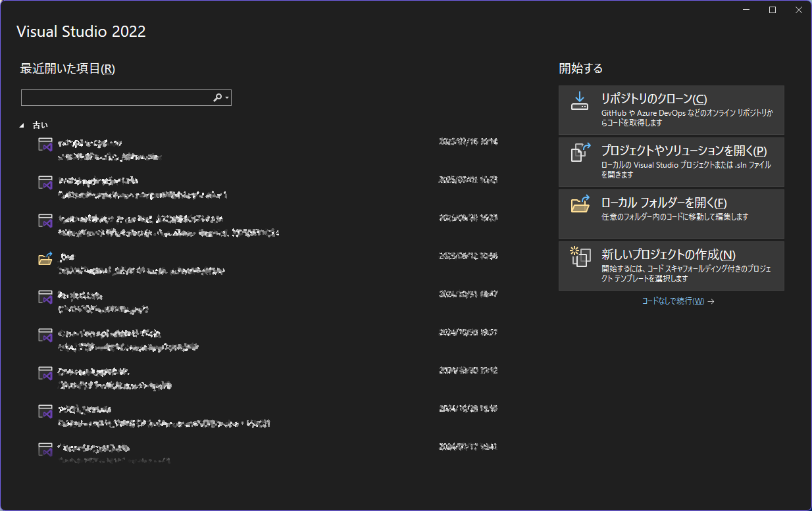Click the open local folder icon
The height and width of the screenshot is (511, 812).
[x=579, y=205]
